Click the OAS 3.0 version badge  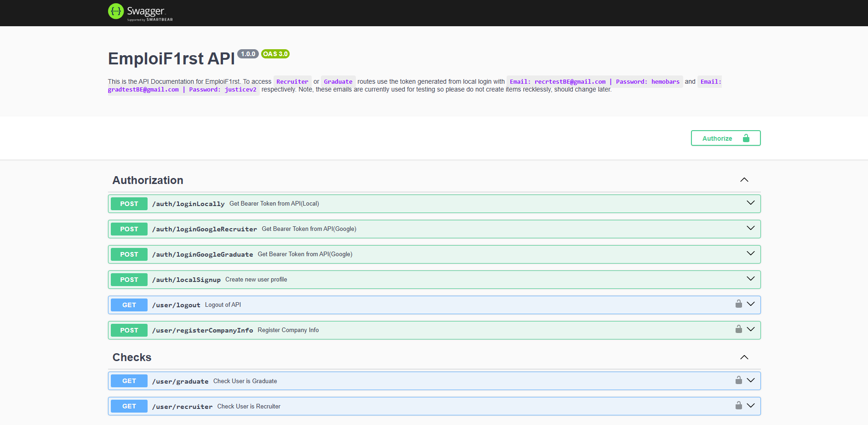[x=275, y=54]
